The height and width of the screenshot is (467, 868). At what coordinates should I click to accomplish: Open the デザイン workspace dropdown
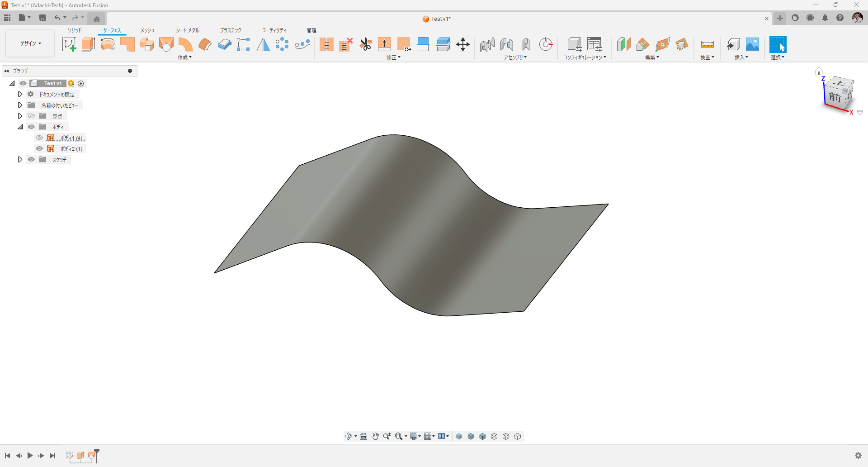click(30, 43)
